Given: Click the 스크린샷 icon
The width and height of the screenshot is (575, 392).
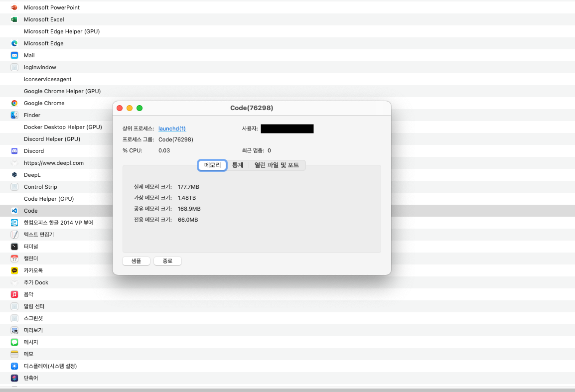Looking at the screenshot, I should click(x=14, y=318).
